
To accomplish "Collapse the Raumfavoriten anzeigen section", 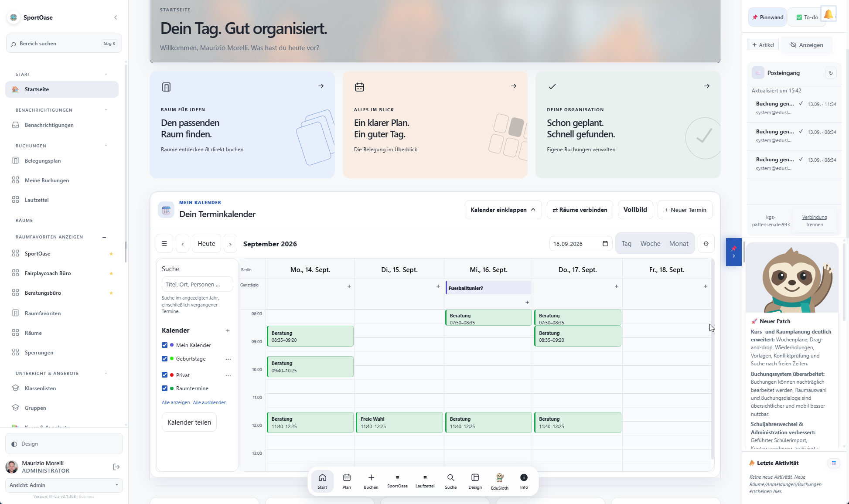I will (104, 237).
